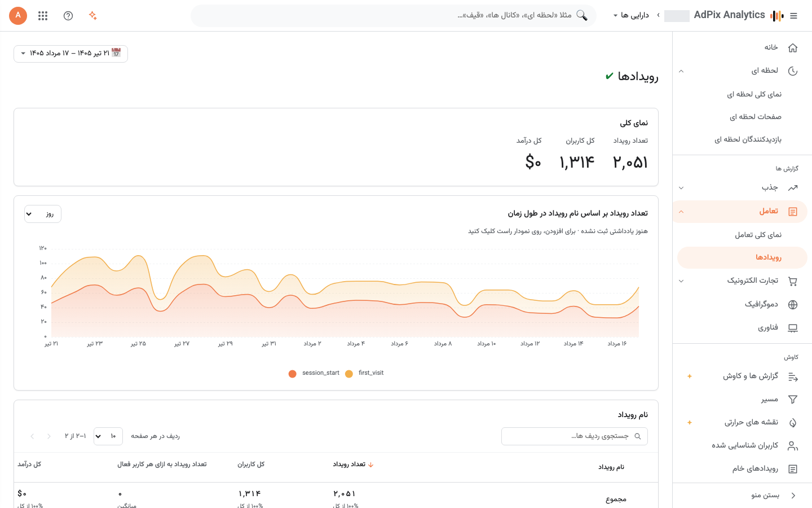The height and width of the screenshot is (508, 812).
Task: Click the e-commerce cart icon
Action: [793, 281]
